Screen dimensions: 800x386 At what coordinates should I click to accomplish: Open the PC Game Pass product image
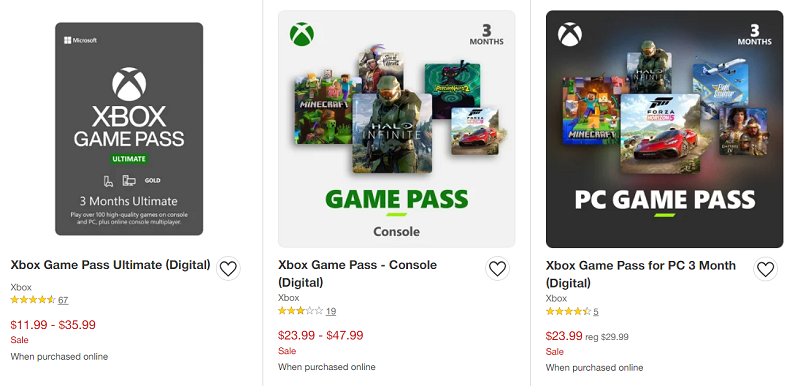pos(664,129)
